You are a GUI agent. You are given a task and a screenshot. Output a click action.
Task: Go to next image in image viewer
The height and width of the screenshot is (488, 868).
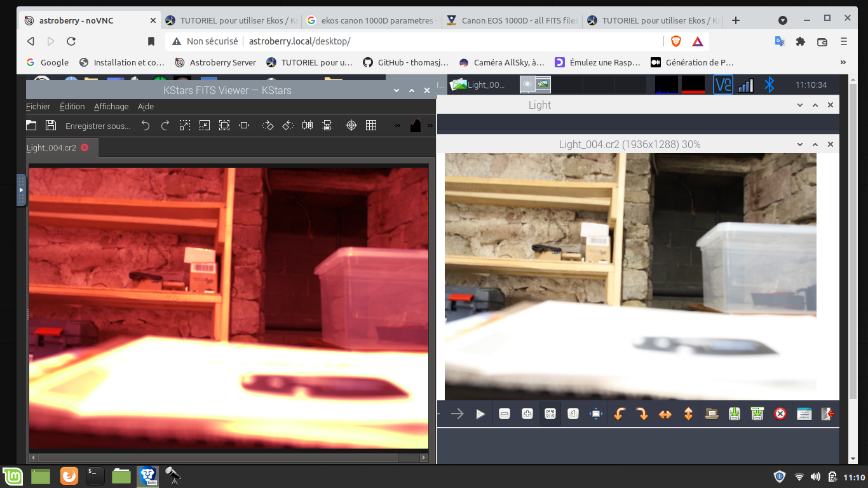coord(458,414)
